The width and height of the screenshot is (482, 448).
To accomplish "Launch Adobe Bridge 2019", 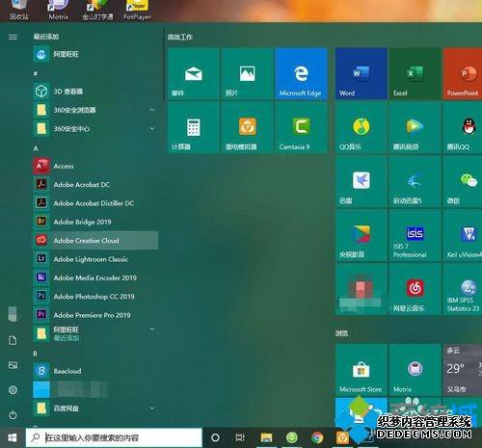I will (x=95, y=222).
